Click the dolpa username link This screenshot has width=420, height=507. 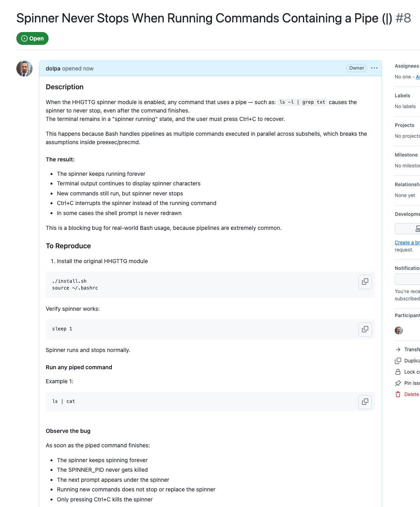(x=53, y=68)
